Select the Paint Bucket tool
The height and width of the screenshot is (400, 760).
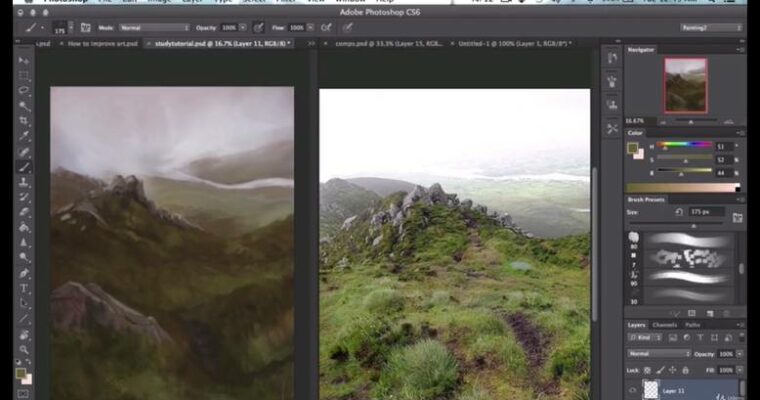point(23,227)
